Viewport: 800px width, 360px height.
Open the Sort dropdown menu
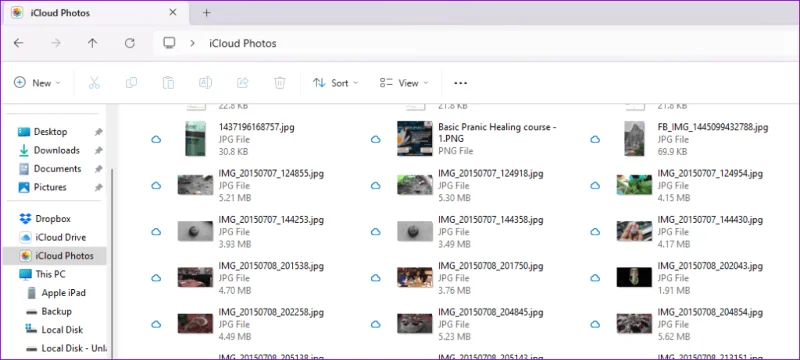[x=335, y=83]
